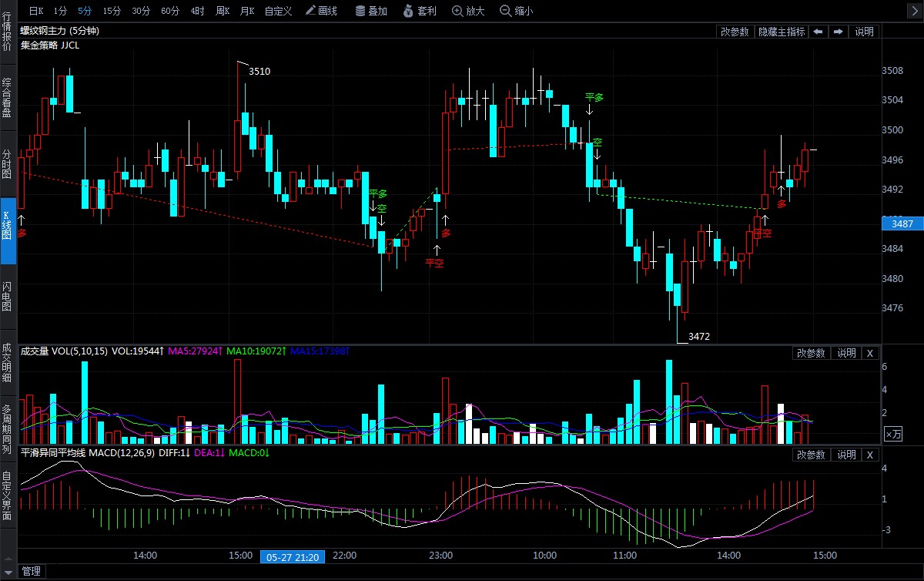924x581 pixels.
Task: Close the 成交量 volume panel
Action: [x=870, y=353]
